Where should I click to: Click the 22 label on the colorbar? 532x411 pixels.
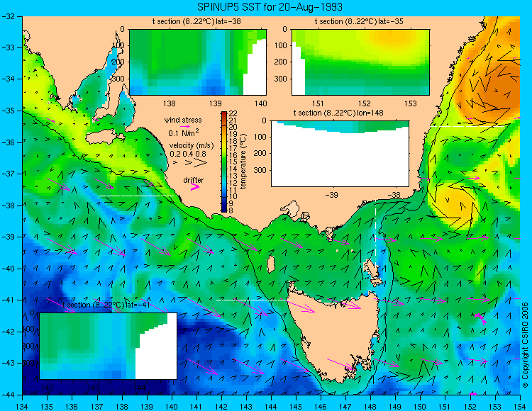click(233, 113)
